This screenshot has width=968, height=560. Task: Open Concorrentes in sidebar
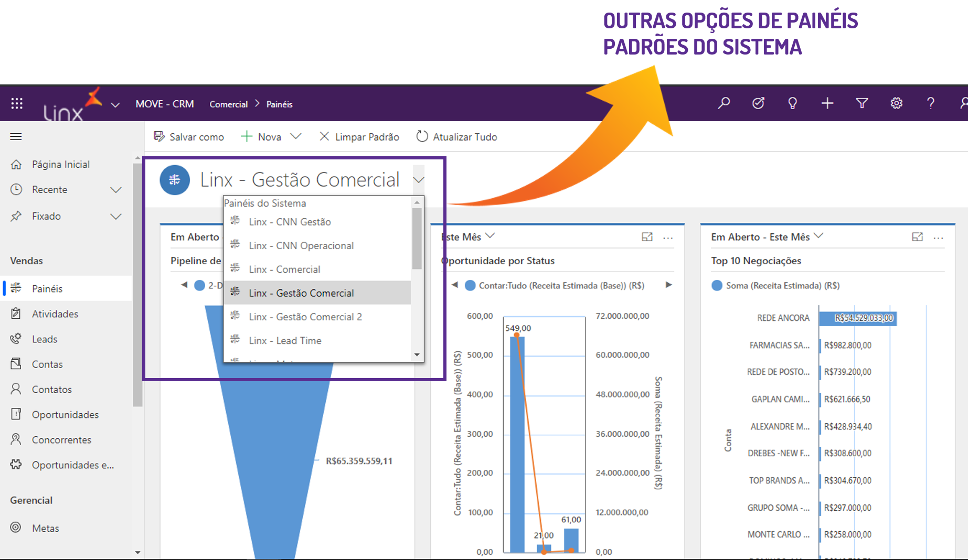[66, 439]
